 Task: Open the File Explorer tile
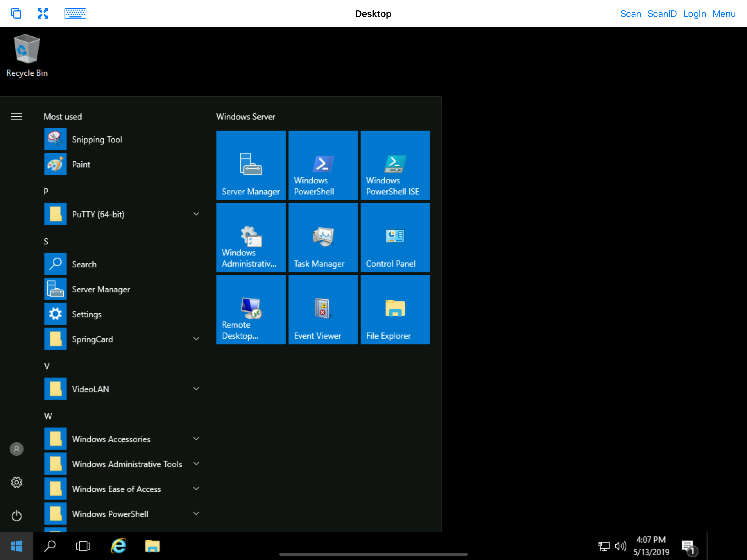(x=395, y=310)
